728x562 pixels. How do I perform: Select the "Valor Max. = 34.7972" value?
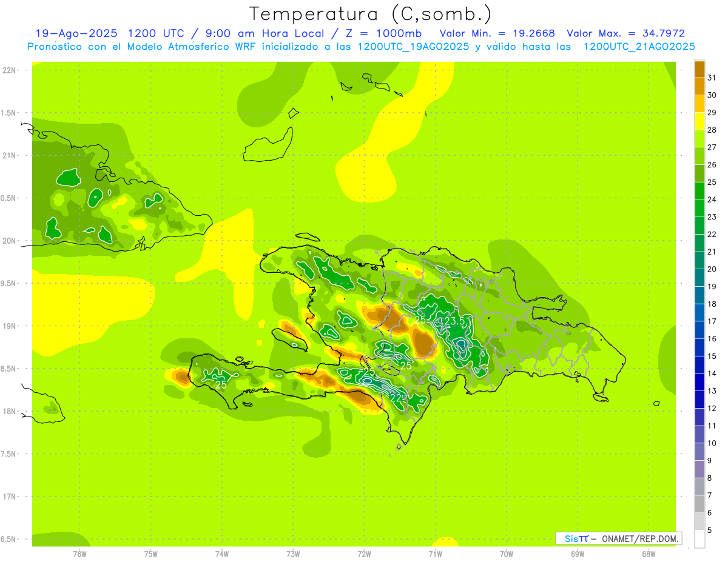click(x=625, y=33)
